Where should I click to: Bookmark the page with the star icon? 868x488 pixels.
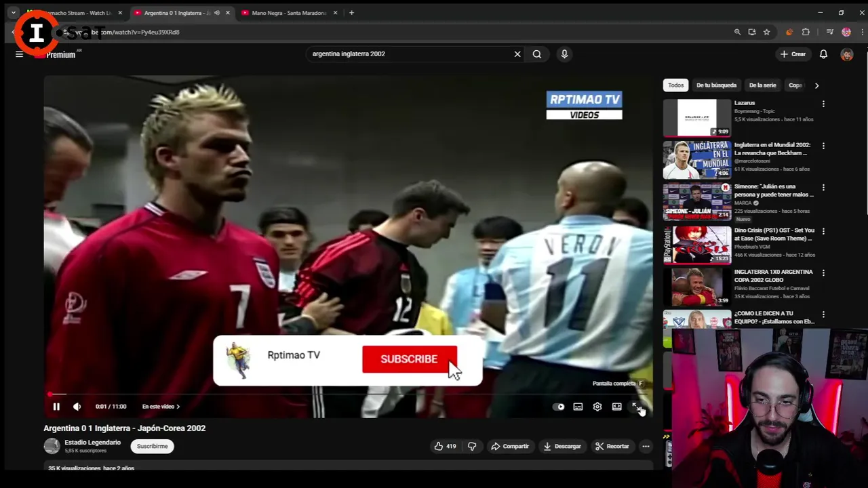[x=766, y=32]
